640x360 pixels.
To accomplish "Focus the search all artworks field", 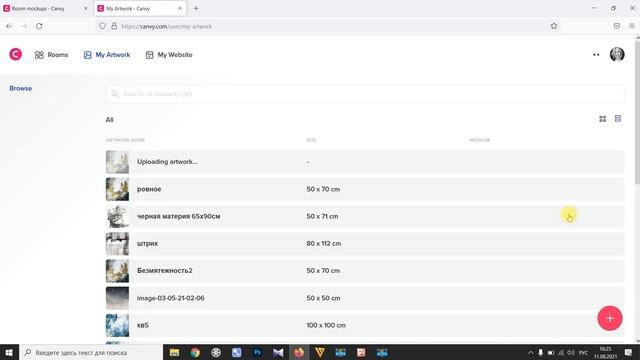I will pyautogui.click(x=365, y=94).
